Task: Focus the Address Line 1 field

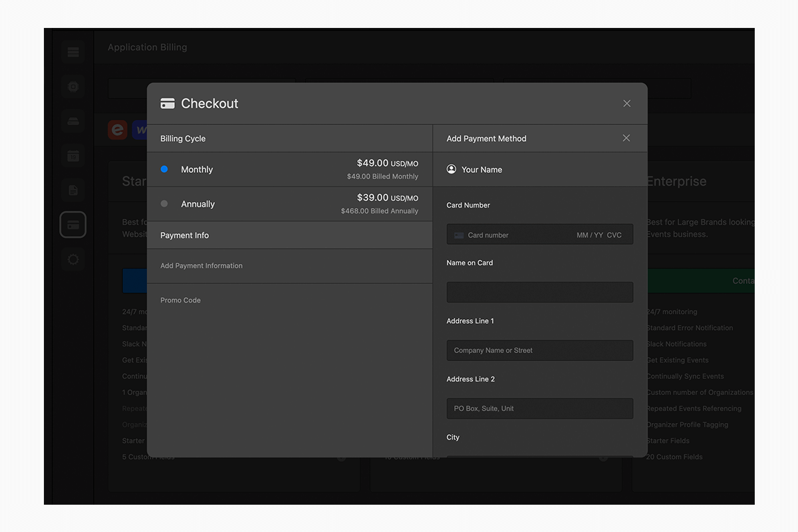Action: (540, 350)
